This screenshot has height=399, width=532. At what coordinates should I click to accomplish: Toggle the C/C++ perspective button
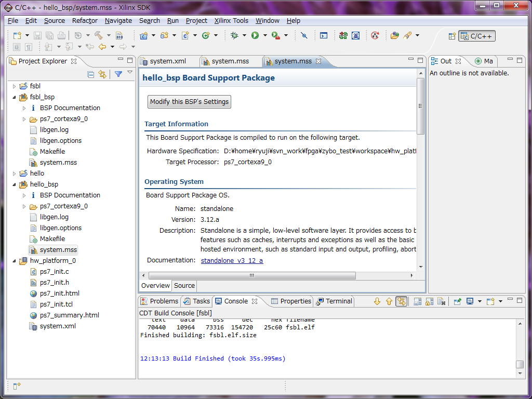tap(477, 36)
